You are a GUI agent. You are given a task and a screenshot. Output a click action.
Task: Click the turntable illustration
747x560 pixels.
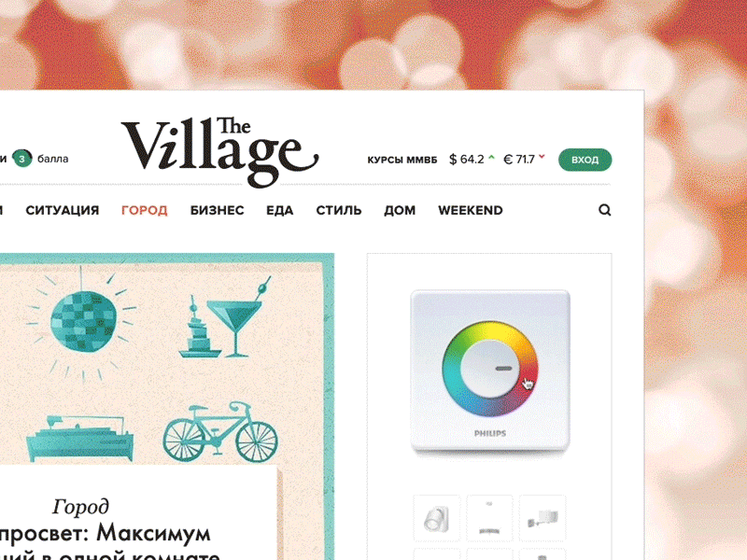click(79, 438)
